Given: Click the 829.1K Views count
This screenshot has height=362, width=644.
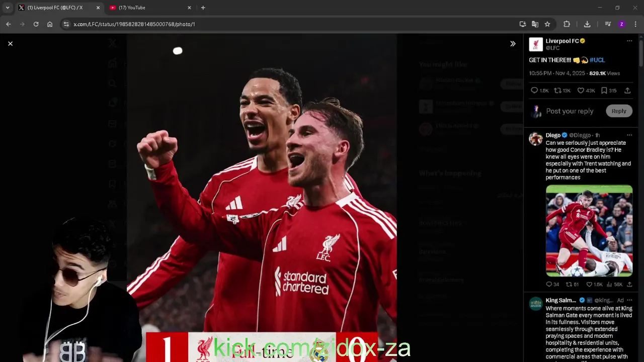Looking at the screenshot, I should pyautogui.click(x=605, y=73).
